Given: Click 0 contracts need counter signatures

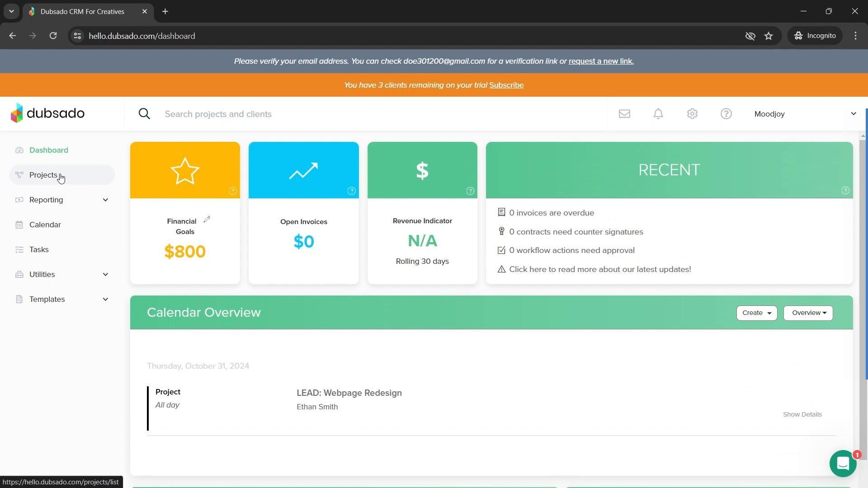Looking at the screenshot, I should click(576, 232).
